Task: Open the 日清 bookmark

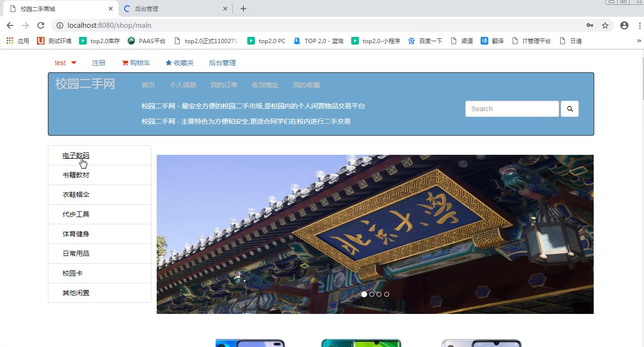Action: [571, 41]
